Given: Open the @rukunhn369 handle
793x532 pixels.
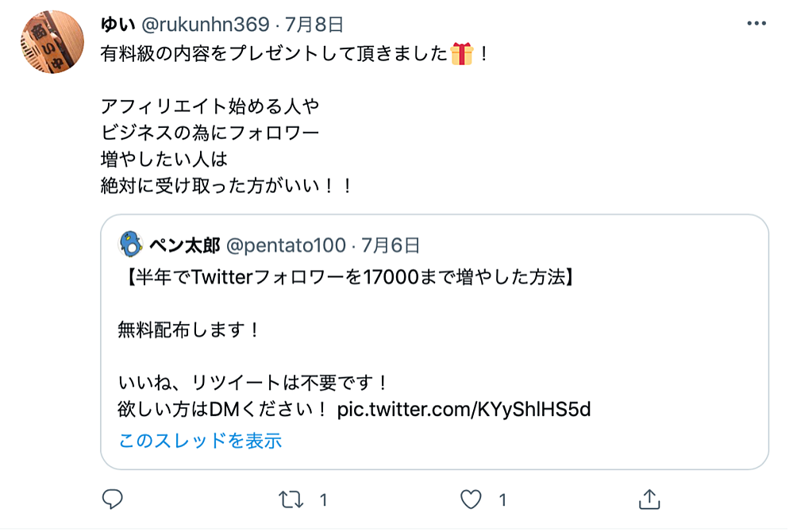Looking at the screenshot, I should (x=206, y=25).
